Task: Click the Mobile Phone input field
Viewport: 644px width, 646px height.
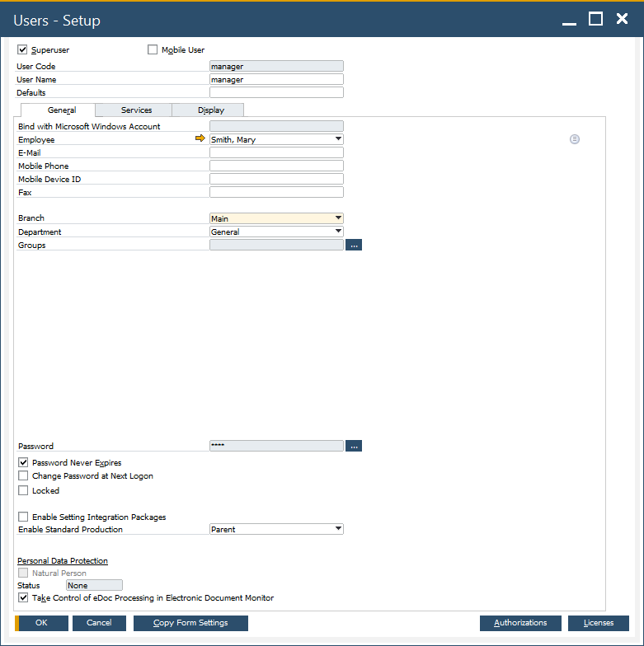Action: pyautogui.click(x=276, y=166)
